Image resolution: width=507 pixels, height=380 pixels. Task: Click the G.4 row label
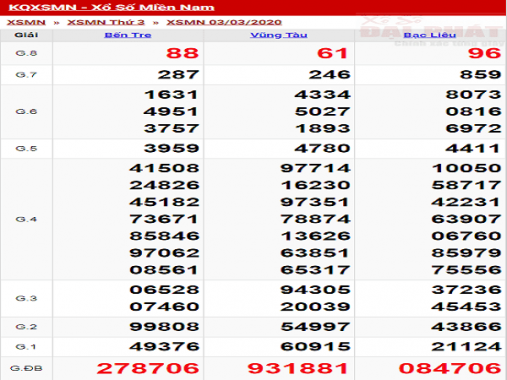pos(26,219)
